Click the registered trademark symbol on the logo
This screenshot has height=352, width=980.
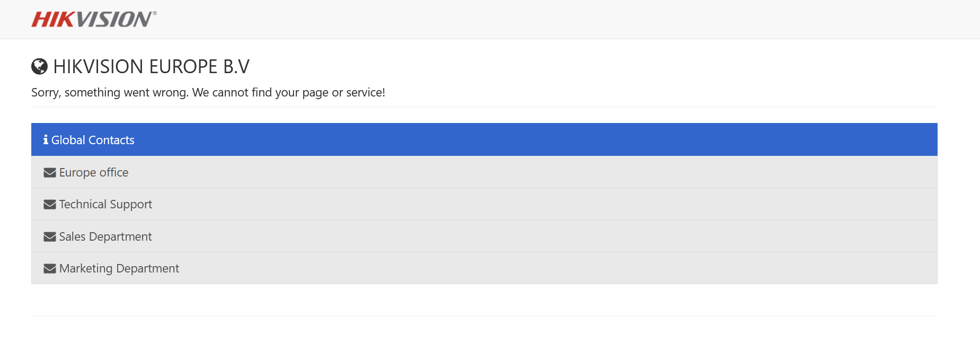[x=155, y=13]
